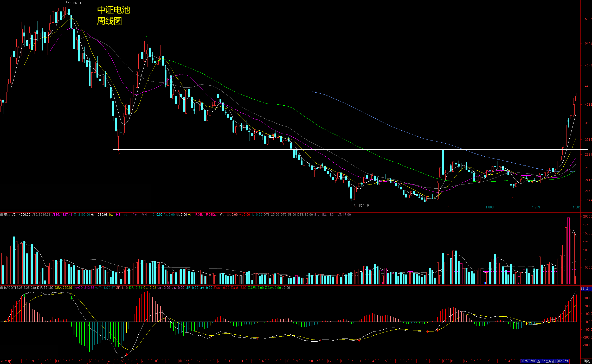Viewport: 592px width, 364px height.
Task: Select the MACD'(12,26,9,25,0,8) indicator label
Action: 20,288
